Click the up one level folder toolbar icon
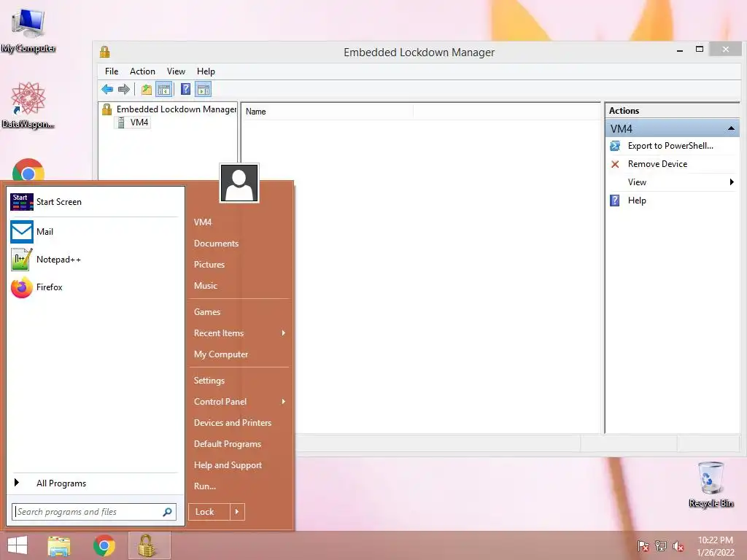This screenshot has width=747, height=560. coord(146,89)
